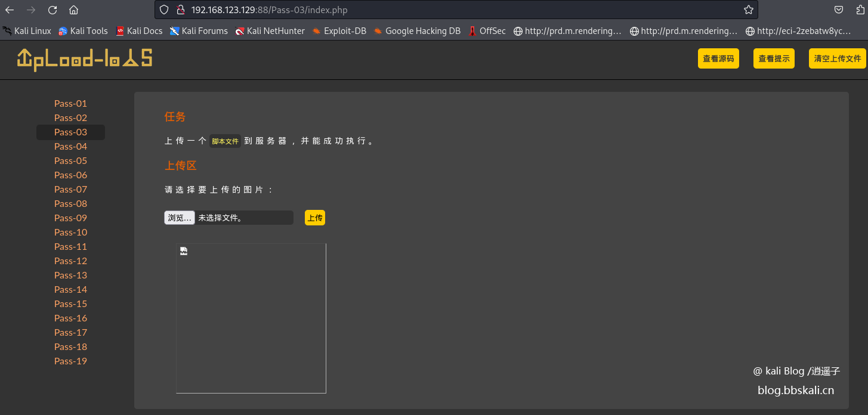The height and width of the screenshot is (415, 868).
Task: Bookmark this page with the star icon
Action: 748,10
